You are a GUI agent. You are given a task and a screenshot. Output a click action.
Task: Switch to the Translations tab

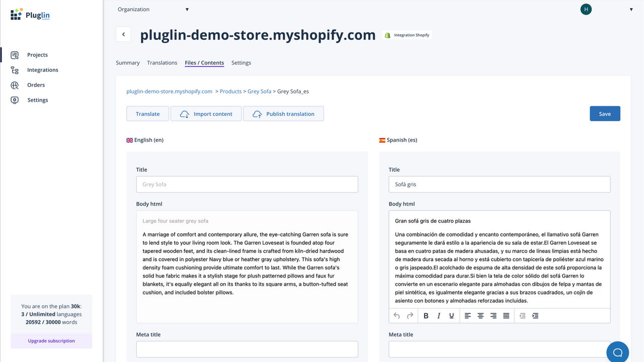[162, 63]
